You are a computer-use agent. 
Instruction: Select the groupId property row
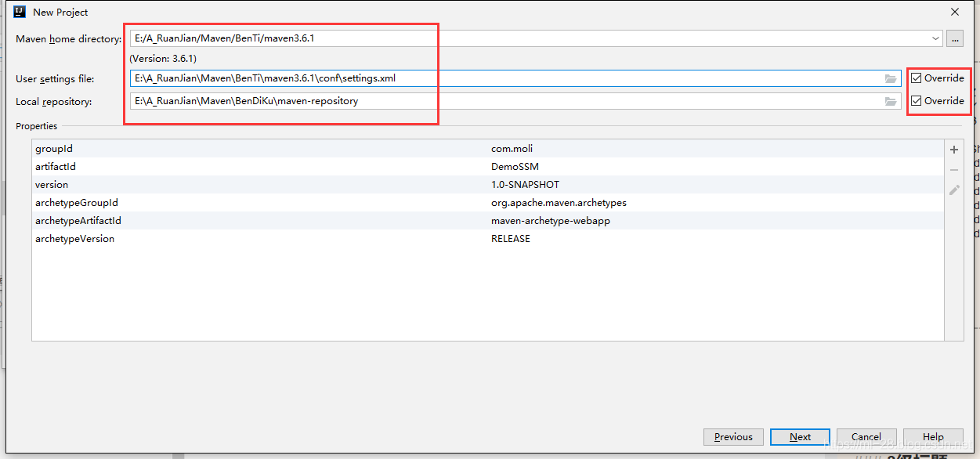[x=487, y=149]
